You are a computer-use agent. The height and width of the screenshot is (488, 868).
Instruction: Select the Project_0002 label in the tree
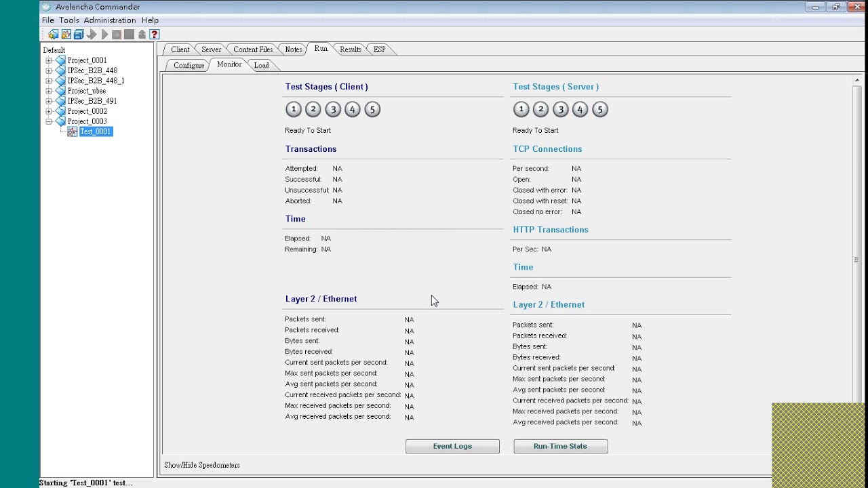coord(87,111)
